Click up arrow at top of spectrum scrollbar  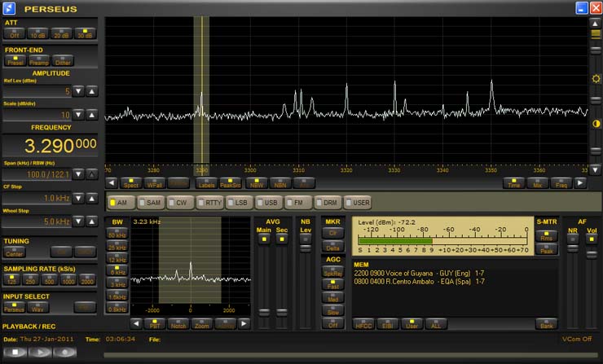coord(596,24)
